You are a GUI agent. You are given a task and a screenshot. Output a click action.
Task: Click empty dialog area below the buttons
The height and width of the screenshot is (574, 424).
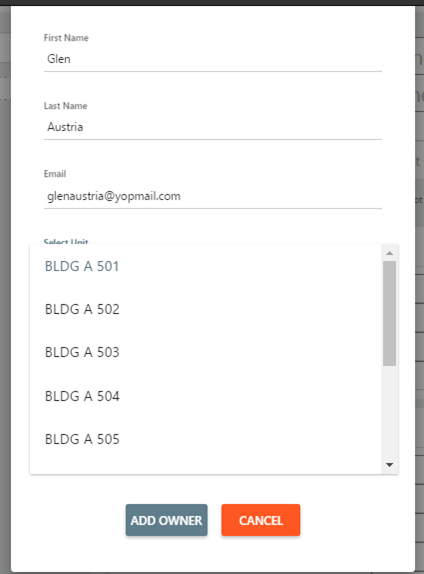tap(213, 555)
